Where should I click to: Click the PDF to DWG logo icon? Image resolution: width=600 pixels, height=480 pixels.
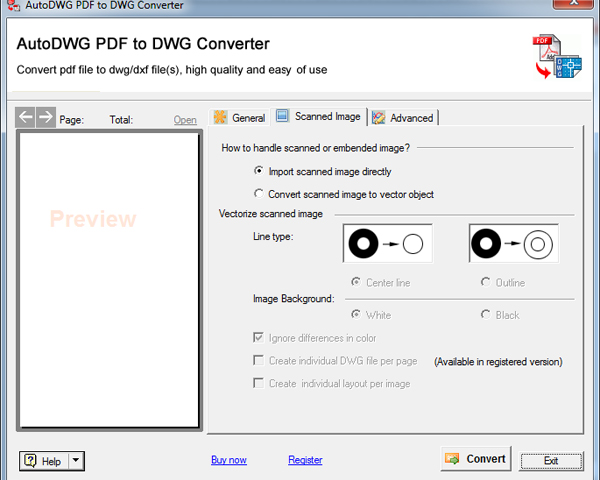click(x=558, y=57)
